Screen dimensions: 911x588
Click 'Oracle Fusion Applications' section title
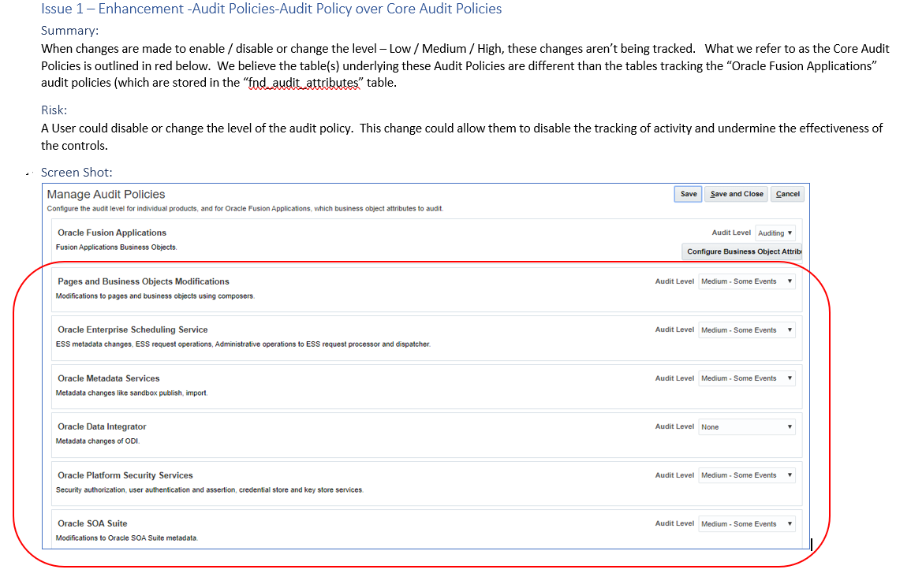[111, 233]
